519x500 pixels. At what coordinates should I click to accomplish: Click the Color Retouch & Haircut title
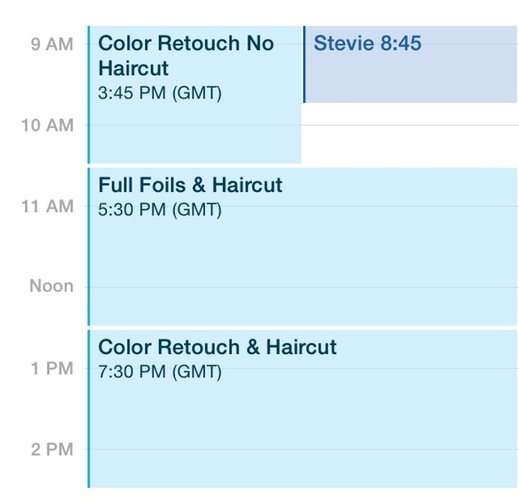[x=217, y=347]
